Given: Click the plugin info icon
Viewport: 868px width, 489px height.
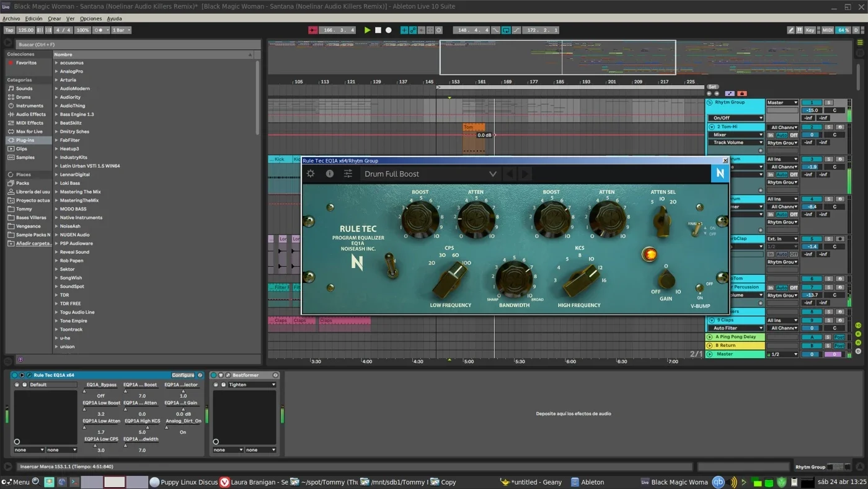Looking at the screenshot, I should (330, 174).
